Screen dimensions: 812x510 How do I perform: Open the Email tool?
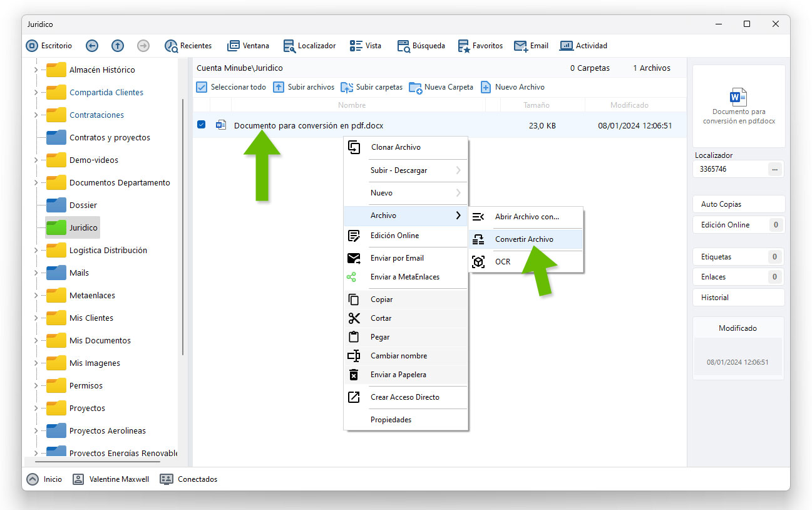tap(531, 46)
